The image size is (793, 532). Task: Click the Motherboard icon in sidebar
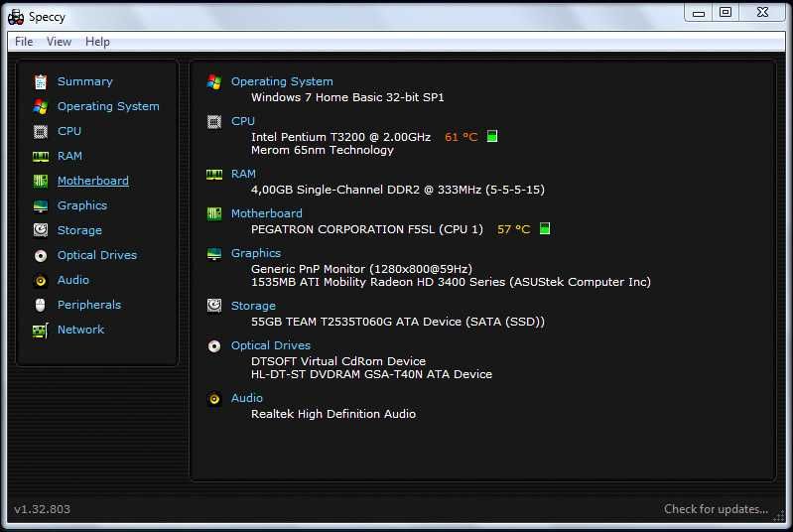(x=41, y=181)
